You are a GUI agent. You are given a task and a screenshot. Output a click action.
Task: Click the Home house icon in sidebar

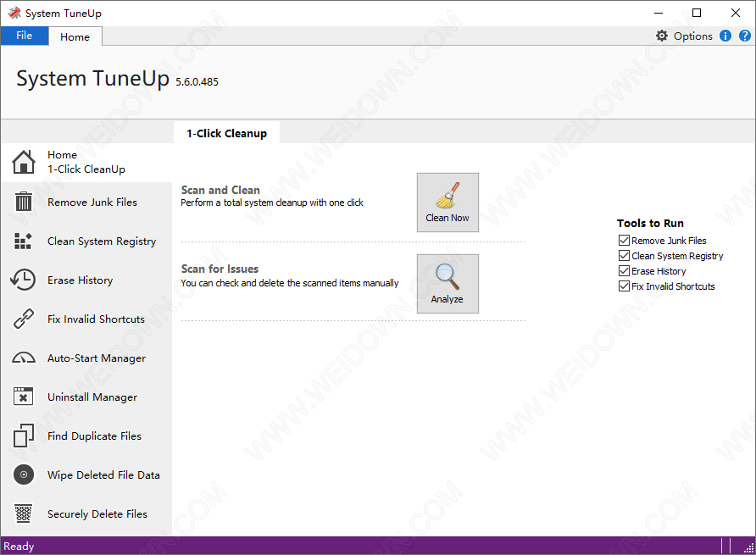tap(24, 162)
